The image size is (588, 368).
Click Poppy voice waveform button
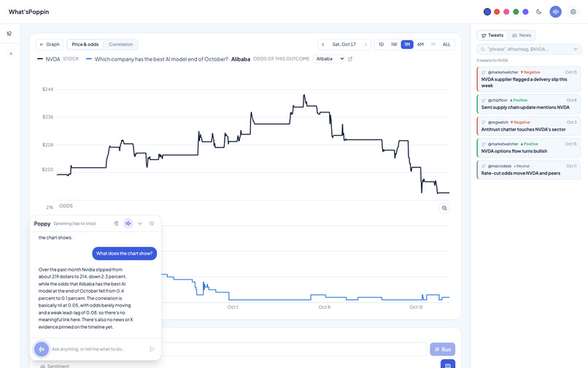click(42, 349)
